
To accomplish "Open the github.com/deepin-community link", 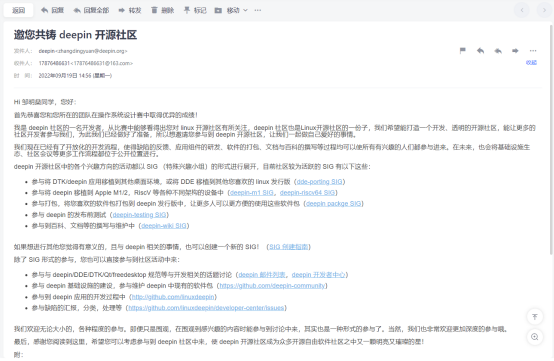I will [x=272, y=286].
